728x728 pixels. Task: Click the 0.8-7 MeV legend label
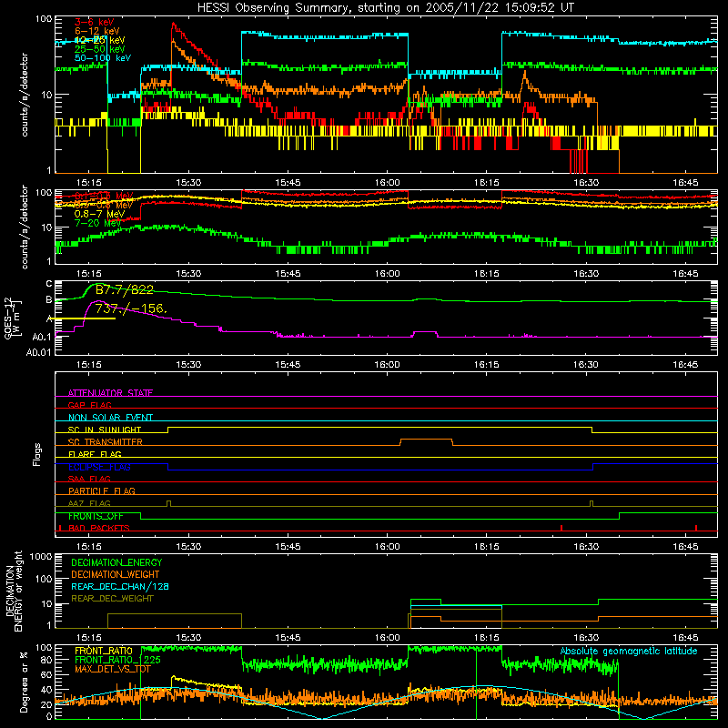point(100,214)
